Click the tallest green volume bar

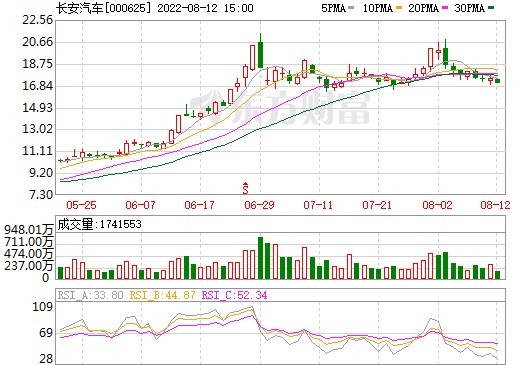[260, 258]
